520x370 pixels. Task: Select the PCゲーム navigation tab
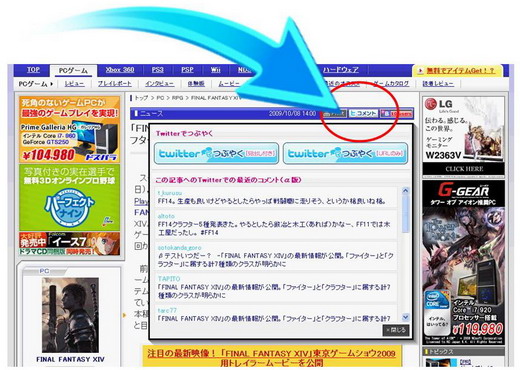point(73,71)
